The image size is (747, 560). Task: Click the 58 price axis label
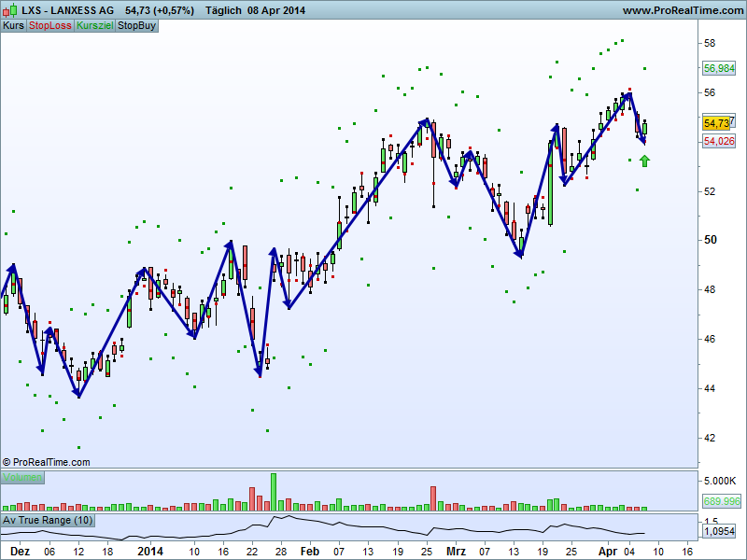click(710, 43)
